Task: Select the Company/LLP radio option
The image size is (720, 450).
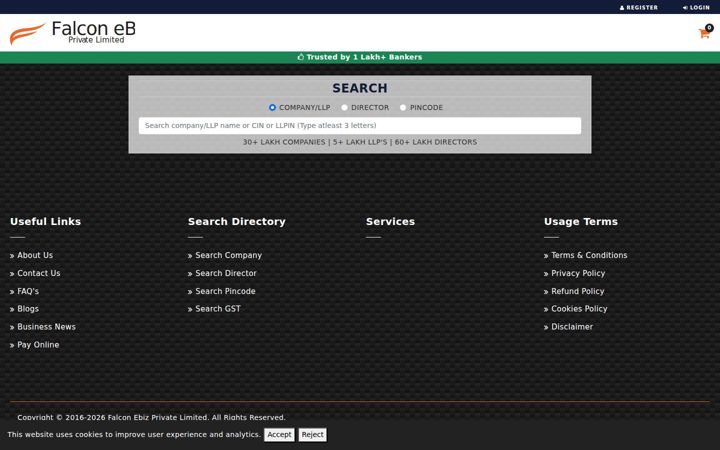Action: (272, 107)
